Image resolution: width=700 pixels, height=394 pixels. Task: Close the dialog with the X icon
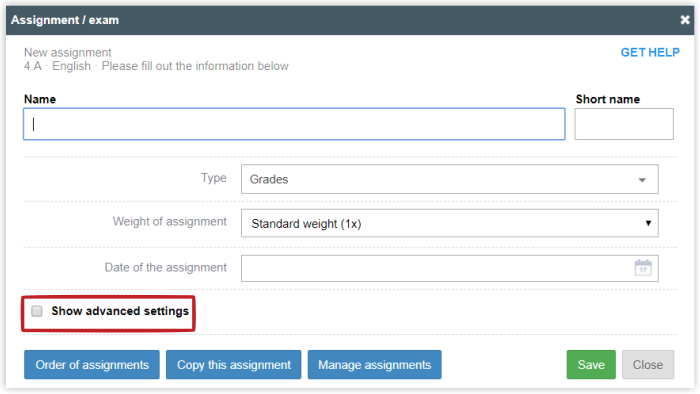point(684,20)
